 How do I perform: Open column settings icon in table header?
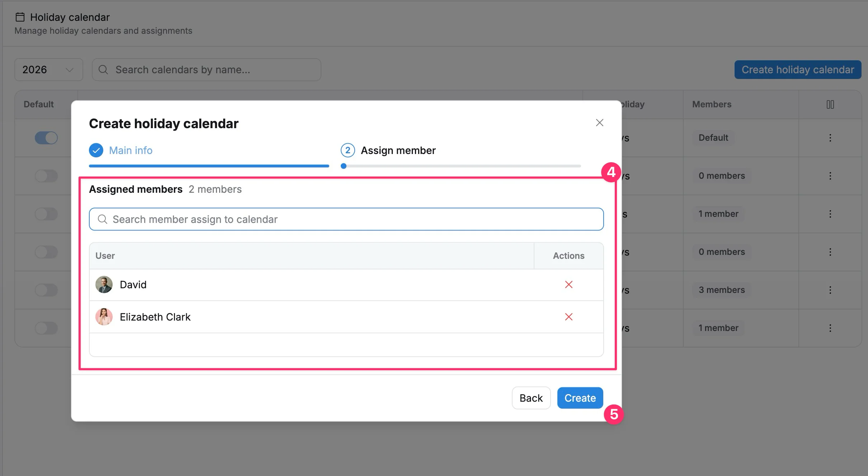830,104
